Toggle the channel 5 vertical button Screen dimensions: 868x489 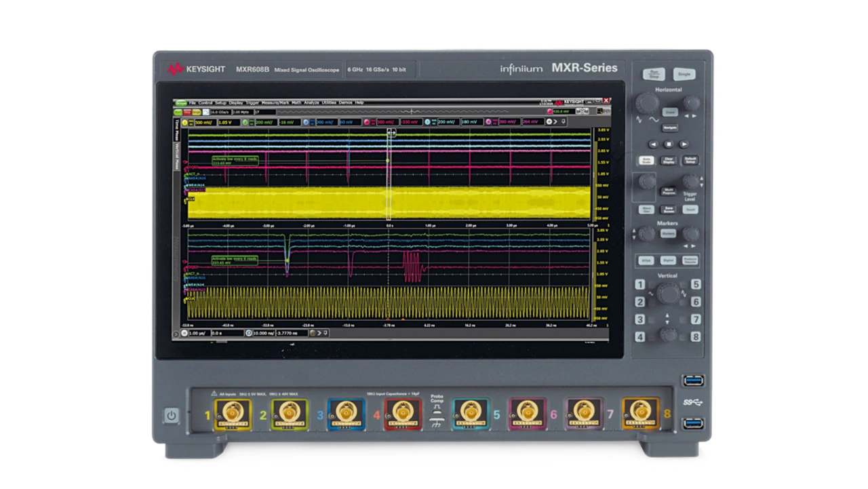[696, 285]
